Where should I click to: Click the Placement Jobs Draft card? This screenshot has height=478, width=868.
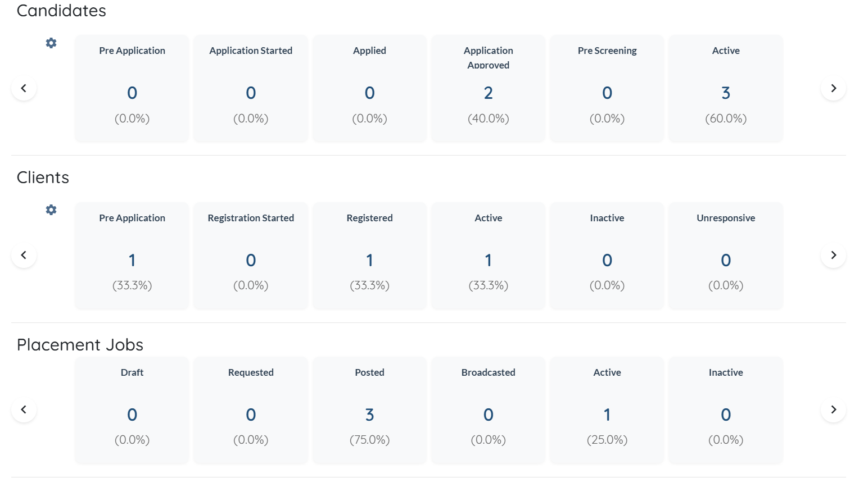(132, 410)
